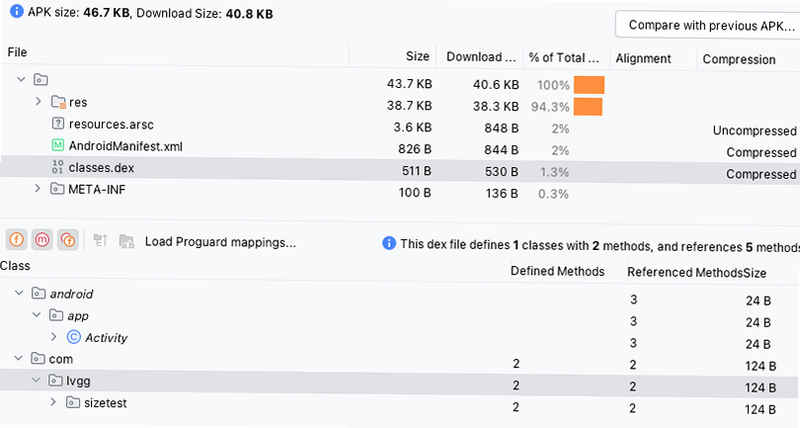
Task: Toggle the show fields button
Action: click(16, 239)
